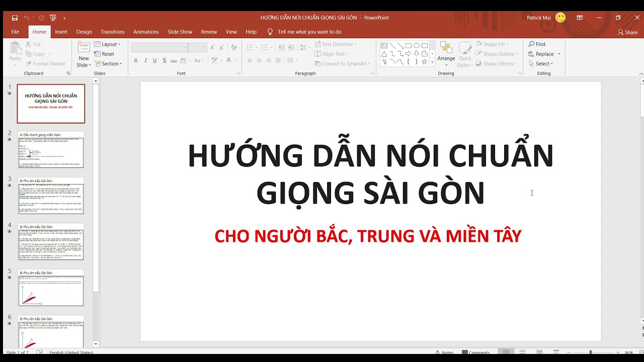Select the Left Brace shape
This screenshot has height=362, width=644.
click(x=409, y=62)
